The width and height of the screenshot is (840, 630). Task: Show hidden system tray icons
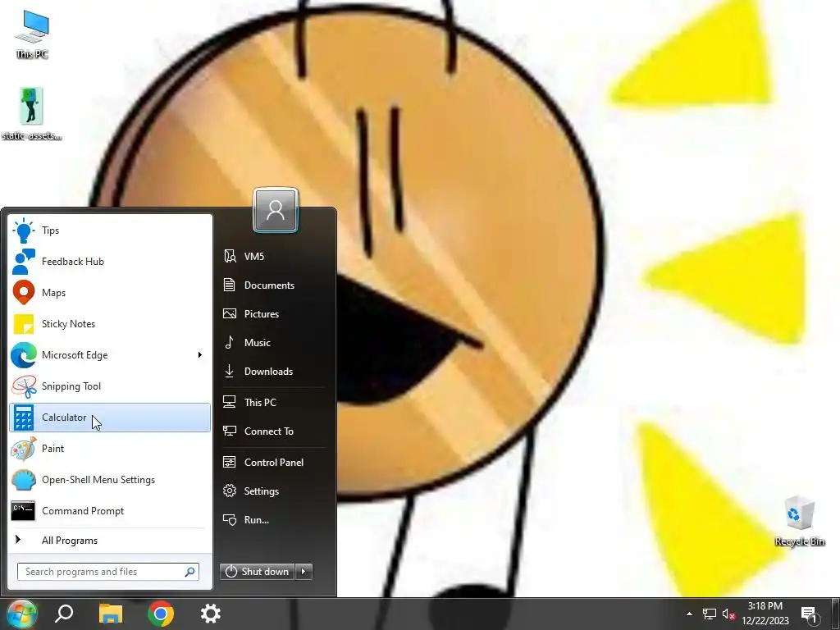coord(689,614)
